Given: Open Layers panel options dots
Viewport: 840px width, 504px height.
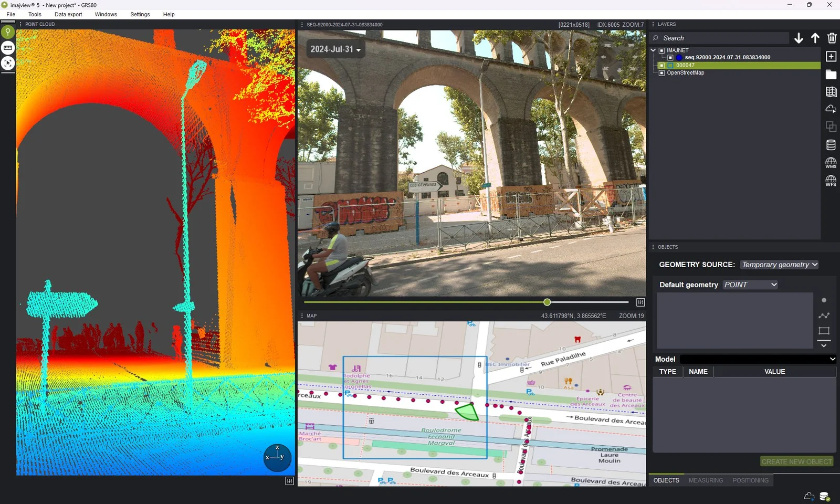Looking at the screenshot, I should 653,24.
